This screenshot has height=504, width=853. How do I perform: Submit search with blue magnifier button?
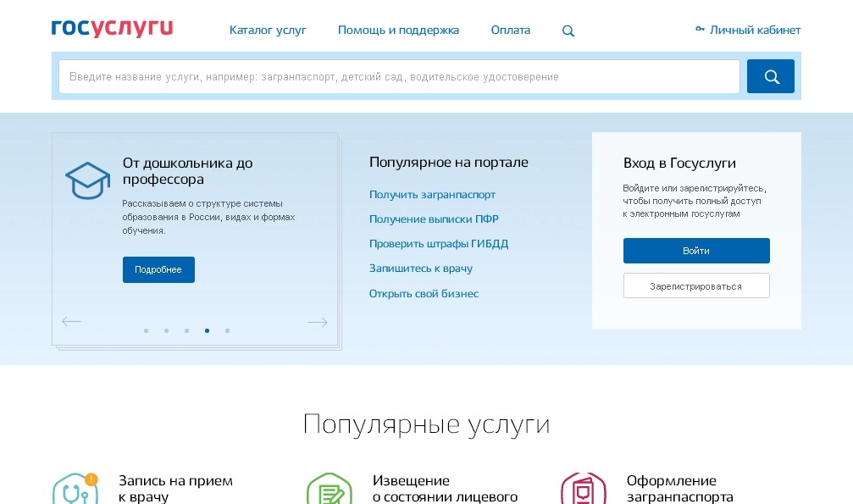[770, 76]
